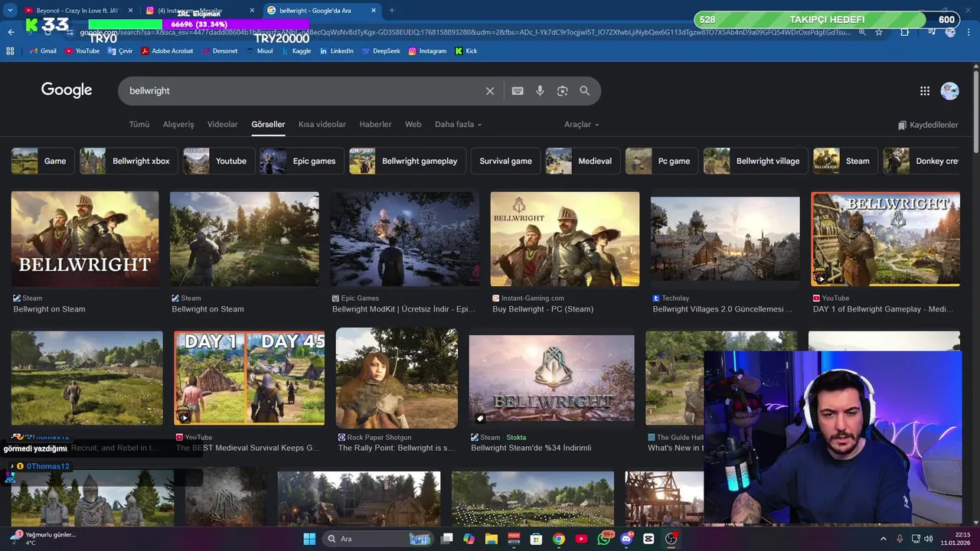Image resolution: width=980 pixels, height=551 pixels.
Task: Open the weather widget Yağmurlu günler
Action: pyautogui.click(x=43, y=539)
